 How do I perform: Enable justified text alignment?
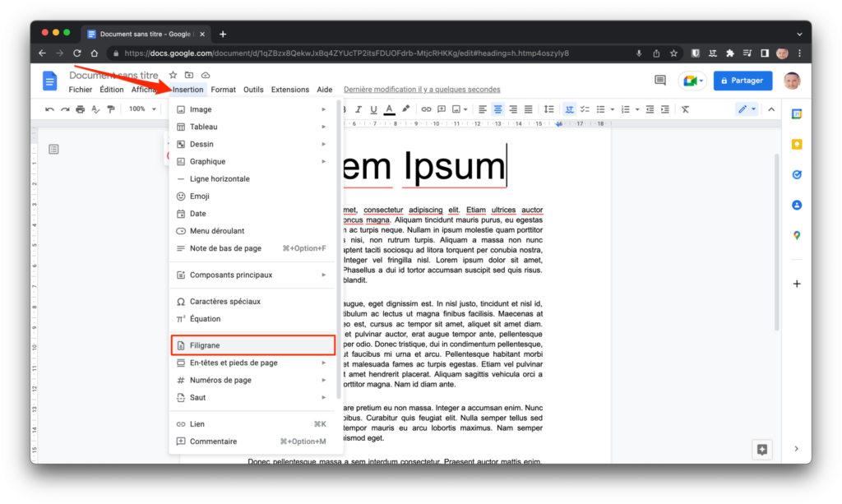point(528,109)
